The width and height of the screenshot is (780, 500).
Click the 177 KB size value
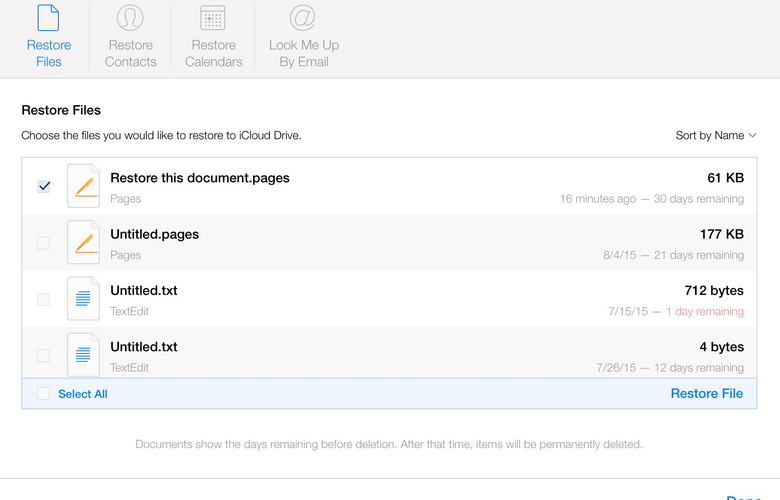(722, 234)
